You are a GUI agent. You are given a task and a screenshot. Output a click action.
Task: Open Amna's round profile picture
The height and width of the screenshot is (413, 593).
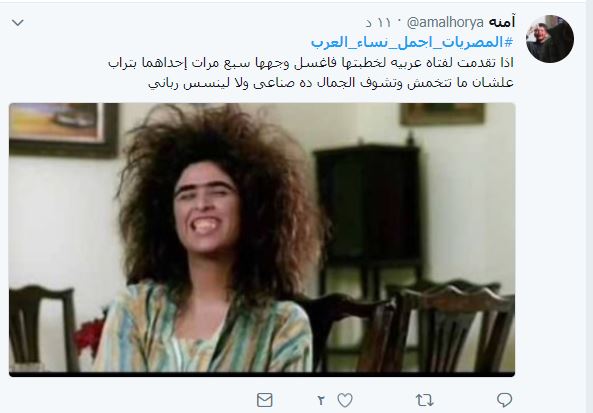point(550,39)
